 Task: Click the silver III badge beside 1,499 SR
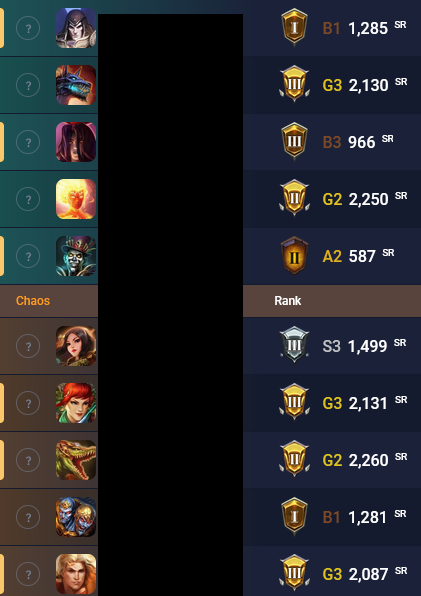[294, 345]
